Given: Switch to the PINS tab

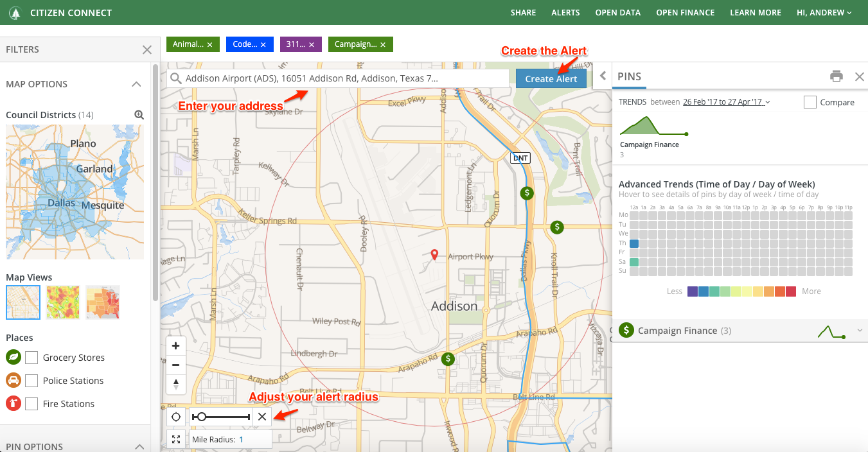Looking at the screenshot, I should point(629,76).
